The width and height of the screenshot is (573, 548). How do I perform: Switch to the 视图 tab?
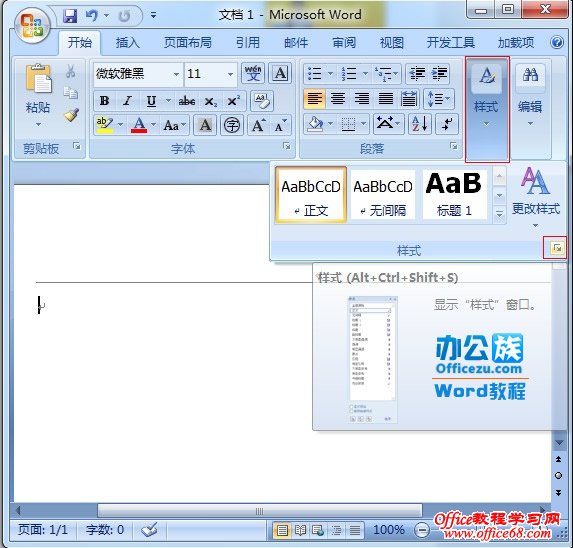(x=392, y=43)
